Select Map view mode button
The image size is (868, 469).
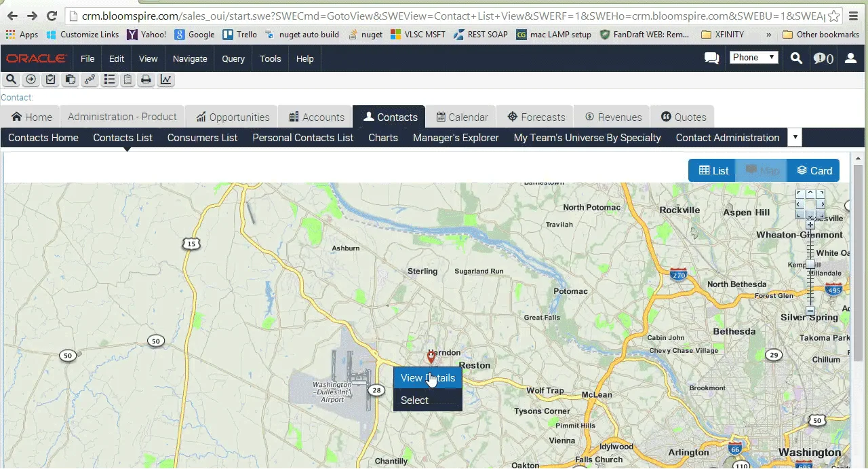(x=762, y=170)
